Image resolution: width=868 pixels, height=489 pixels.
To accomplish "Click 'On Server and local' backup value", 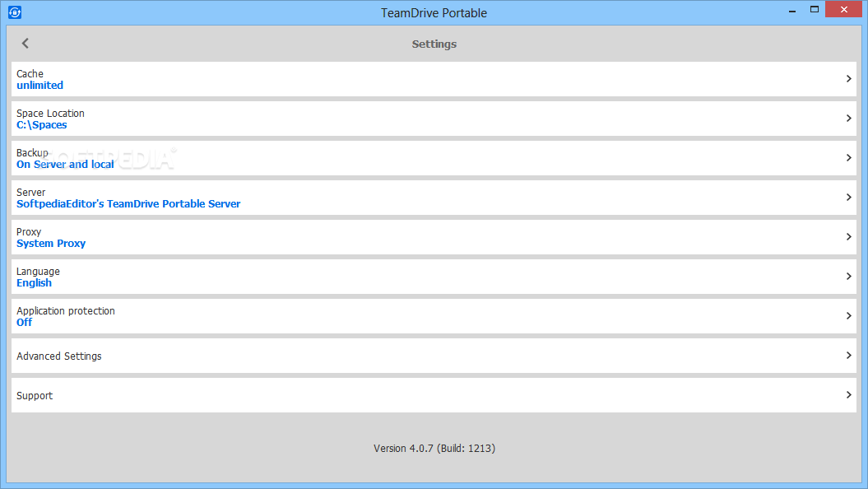I will (x=65, y=165).
